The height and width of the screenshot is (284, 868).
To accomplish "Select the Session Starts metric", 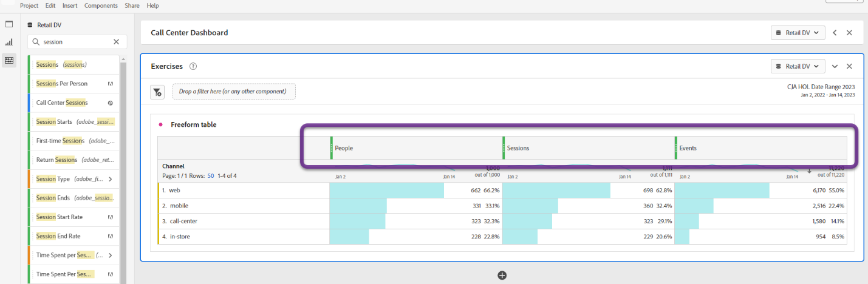I will [73, 122].
